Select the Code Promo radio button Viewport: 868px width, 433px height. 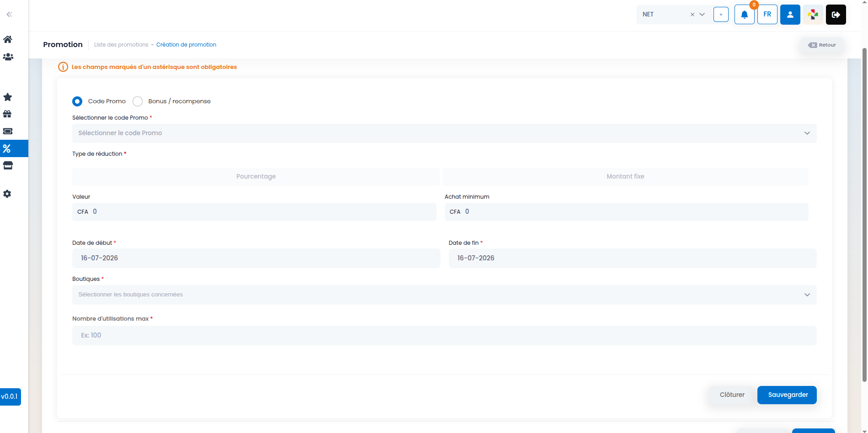pos(77,101)
